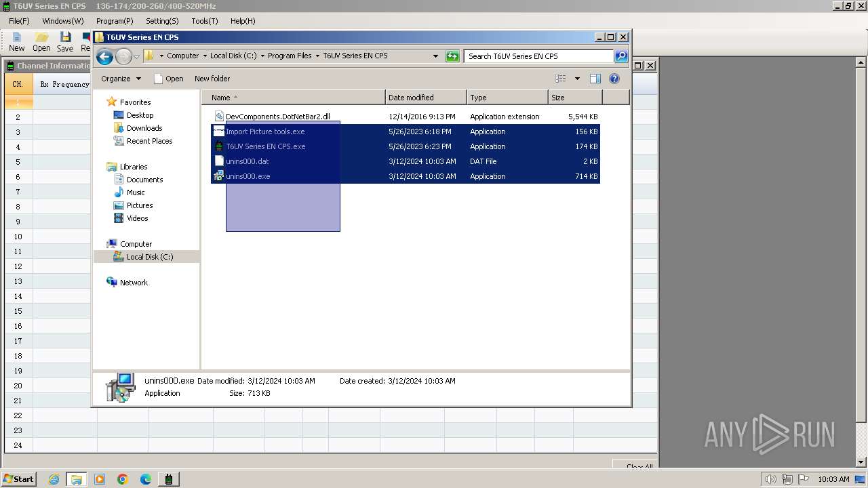Viewport: 868px width, 488px height.
Task: Select channel row 24 in CPS table
Action: point(18,445)
